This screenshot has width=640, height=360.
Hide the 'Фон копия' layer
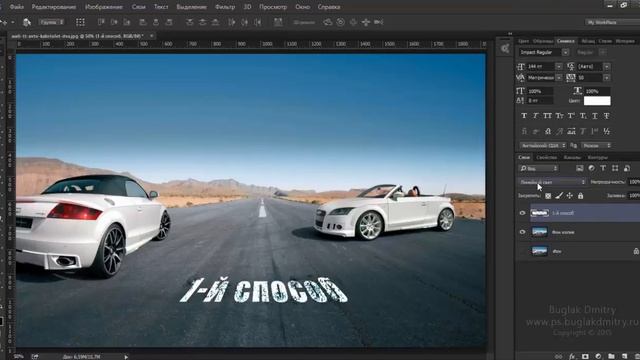click(522, 232)
